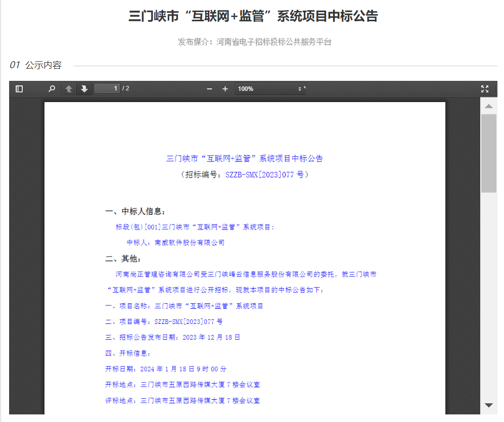Screen dimensions: 504x422
Task: Toggle the PDF sidebar panel
Action: coord(19,89)
